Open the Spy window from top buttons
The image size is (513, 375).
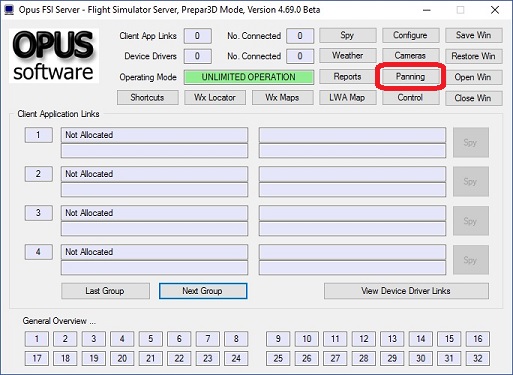pyautogui.click(x=348, y=35)
